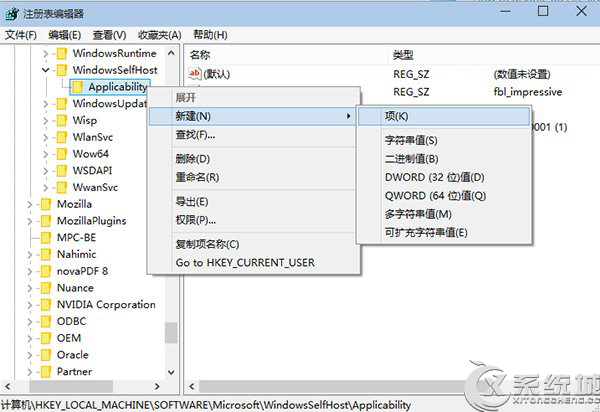Click the MPC-BE folder icon

tap(46, 238)
